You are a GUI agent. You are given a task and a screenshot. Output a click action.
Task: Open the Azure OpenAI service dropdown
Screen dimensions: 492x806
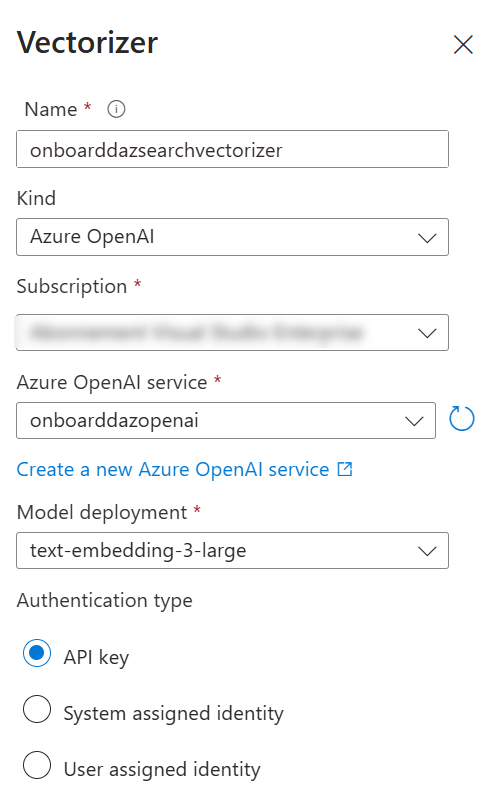[x=226, y=420]
